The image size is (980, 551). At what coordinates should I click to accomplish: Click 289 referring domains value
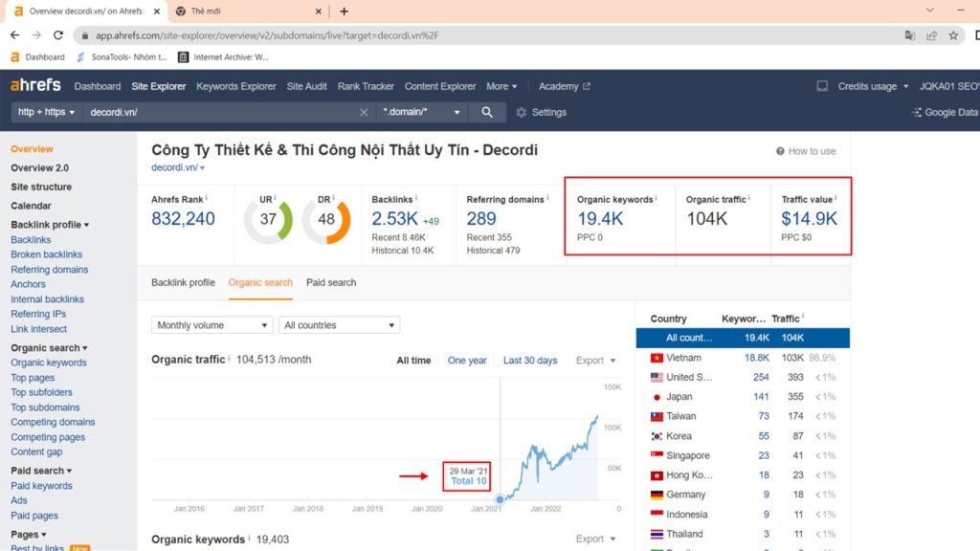481,219
